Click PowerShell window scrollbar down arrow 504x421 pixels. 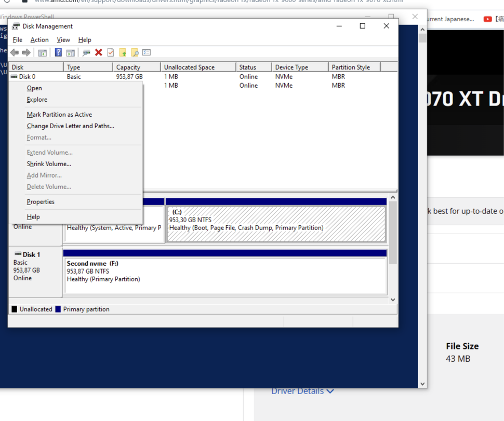coord(422,384)
